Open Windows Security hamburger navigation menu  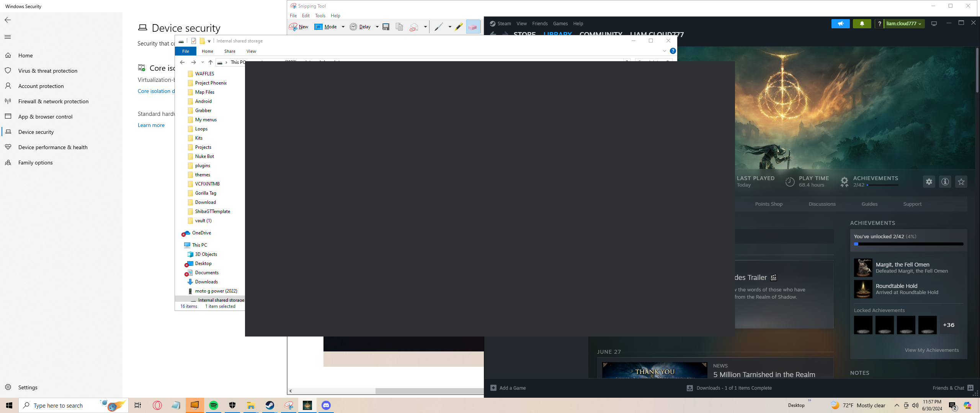8,37
